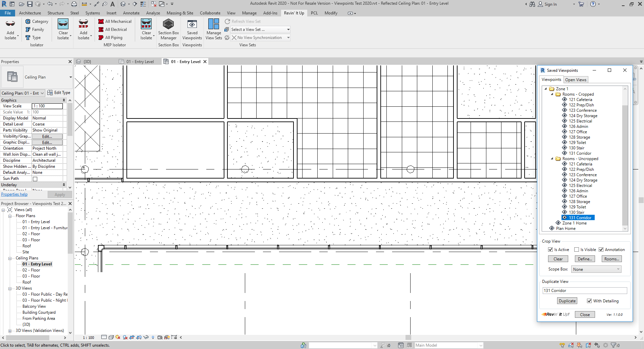The image size is (644, 349).
Task: Open the Help question mark icon
Action: point(593,4)
